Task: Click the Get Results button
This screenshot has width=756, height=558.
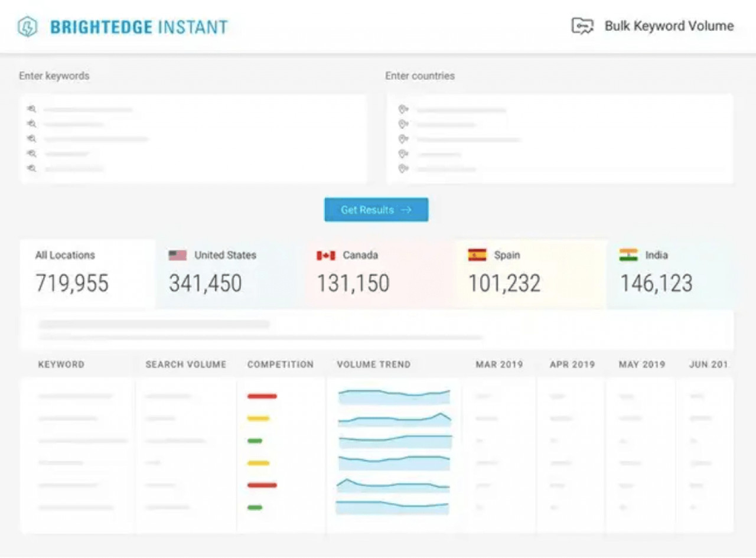Action: (x=376, y=210)
